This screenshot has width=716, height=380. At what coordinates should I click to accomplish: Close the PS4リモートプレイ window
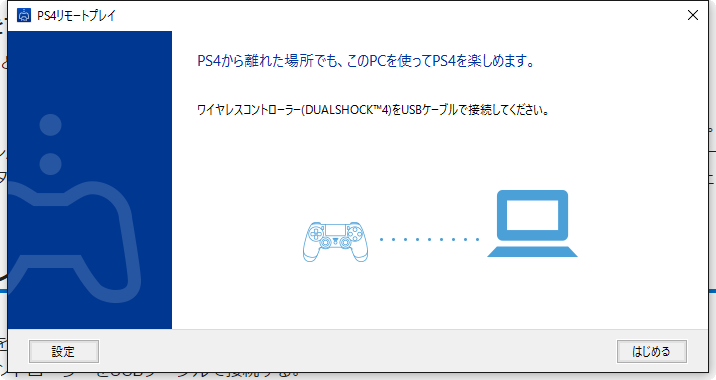[x=693, y=15]
